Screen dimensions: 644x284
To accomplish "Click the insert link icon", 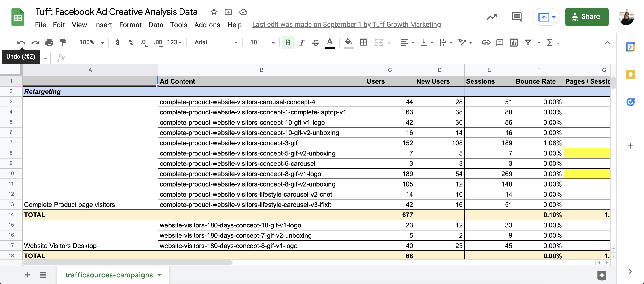I will 486,42.
